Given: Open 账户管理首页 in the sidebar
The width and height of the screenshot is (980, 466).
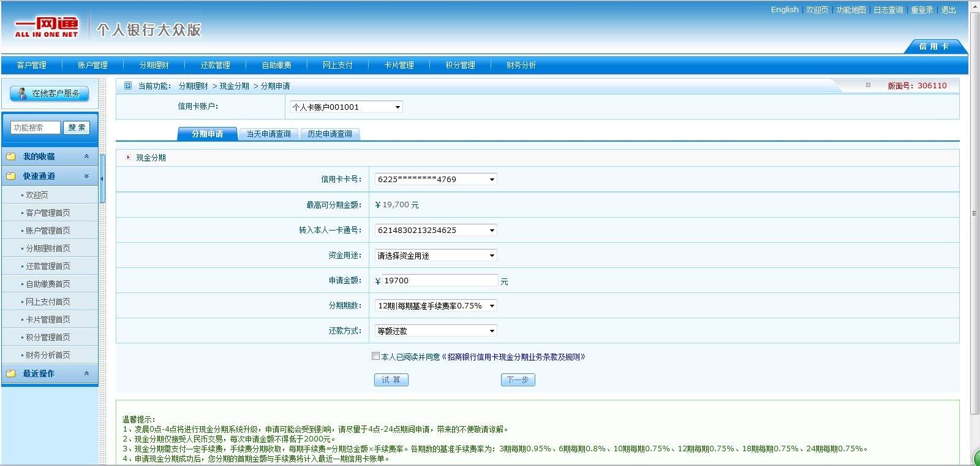Looking at the screenshot, I should [48, 231].
